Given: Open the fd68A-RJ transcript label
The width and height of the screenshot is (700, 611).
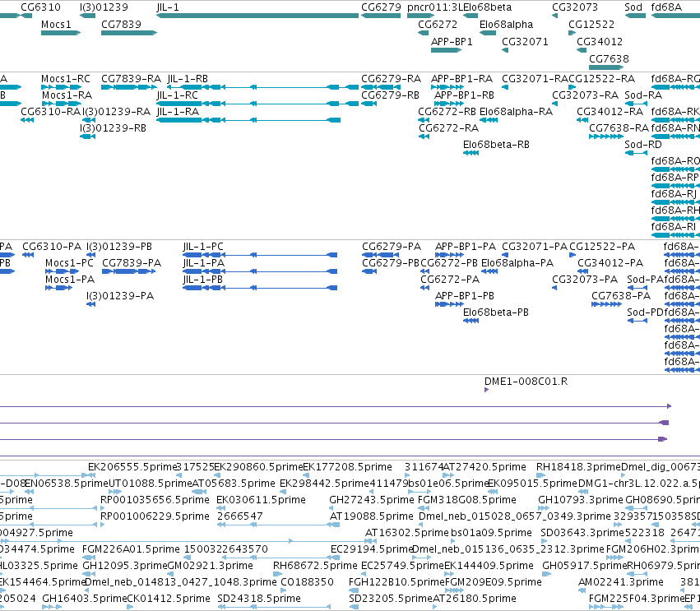Looking at the screenshot, I should tap(675, 194).
